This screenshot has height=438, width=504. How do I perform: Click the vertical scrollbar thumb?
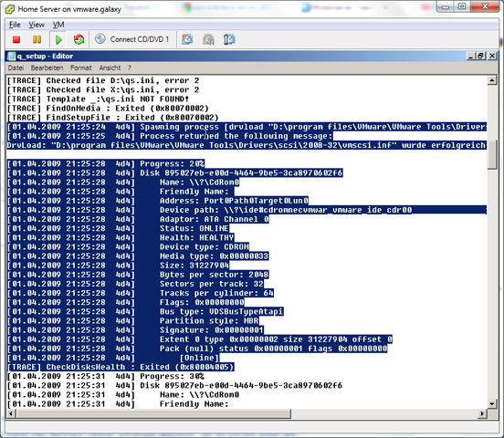click(x=492, y=154)
